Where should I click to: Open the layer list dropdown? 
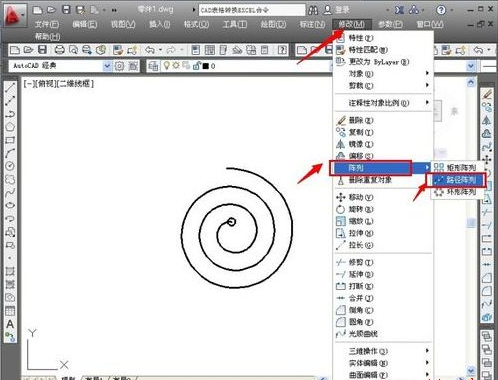pos(471,66)
